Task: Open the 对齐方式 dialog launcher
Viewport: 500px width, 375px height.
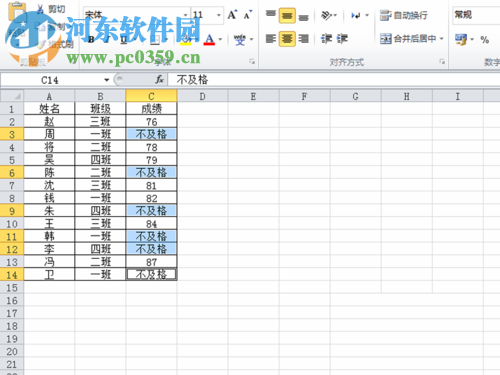Action: (x=442, y=62)
